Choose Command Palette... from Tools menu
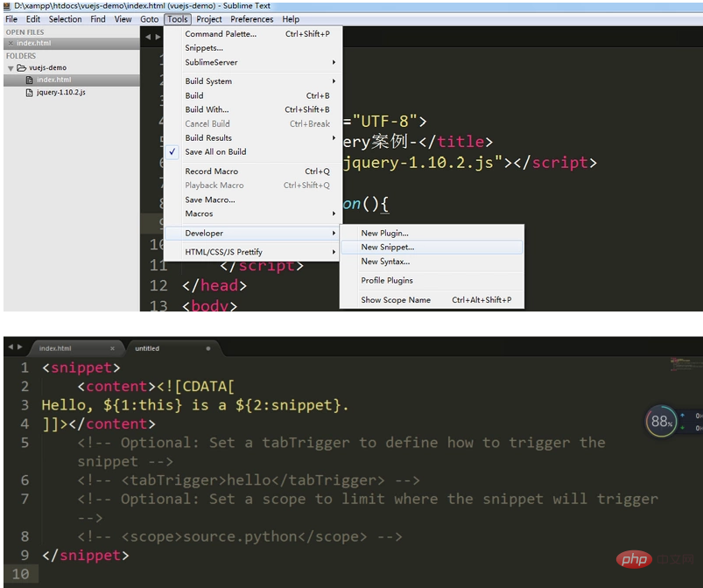 click(x=253, y=34)
